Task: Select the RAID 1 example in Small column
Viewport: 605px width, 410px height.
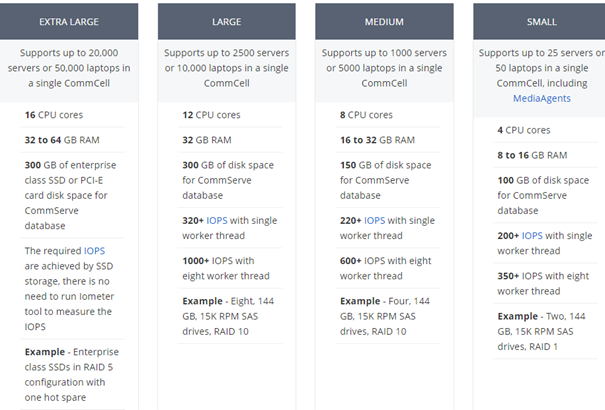Action: click(x=541, y=331)
